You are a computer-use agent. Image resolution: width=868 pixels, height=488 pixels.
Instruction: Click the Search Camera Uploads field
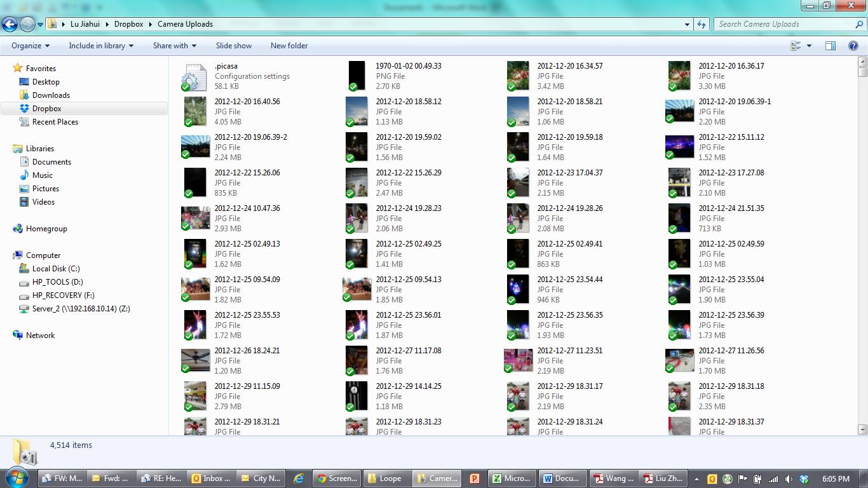coord(785,24)
